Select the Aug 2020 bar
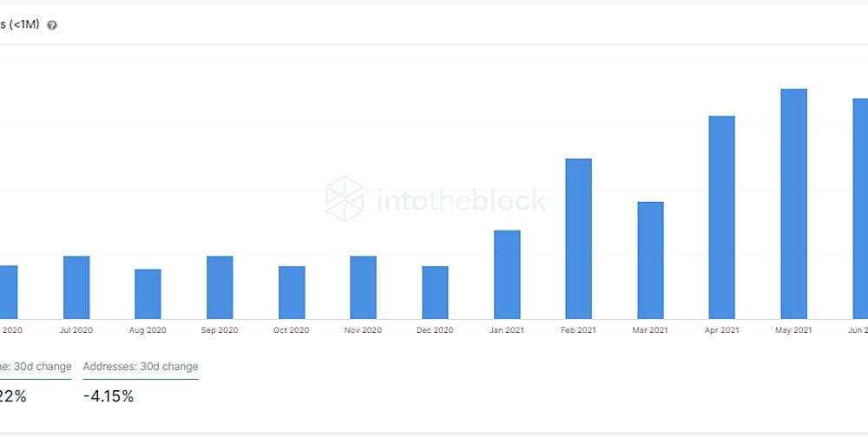Screen dimensions: 868x437 coord(148,294)
